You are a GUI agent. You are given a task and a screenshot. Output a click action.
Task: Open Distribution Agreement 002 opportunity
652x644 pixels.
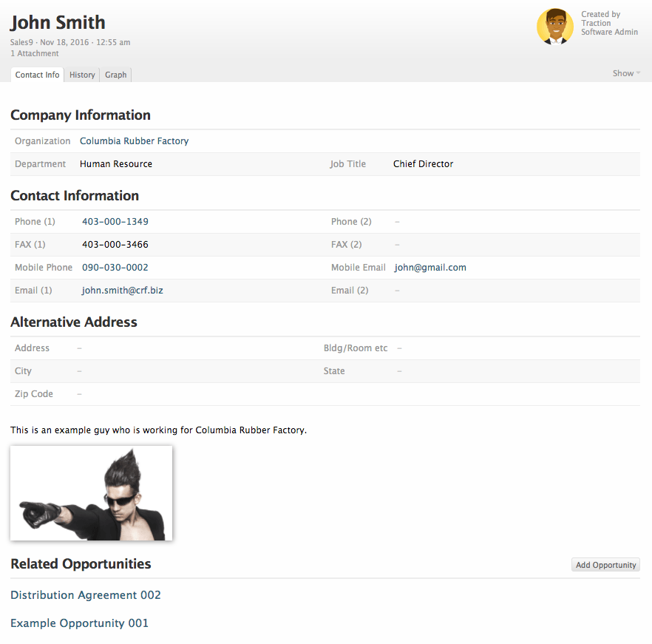pos(85,595)
